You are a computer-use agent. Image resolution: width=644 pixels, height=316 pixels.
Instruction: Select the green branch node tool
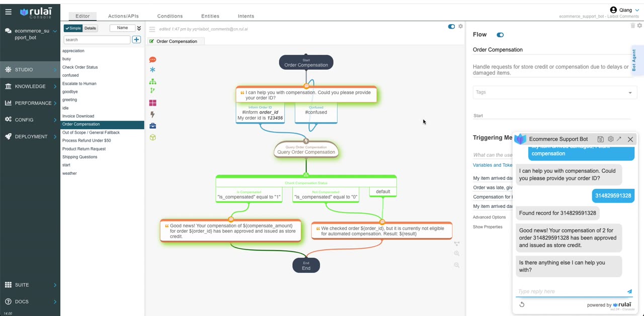[152, 90]
